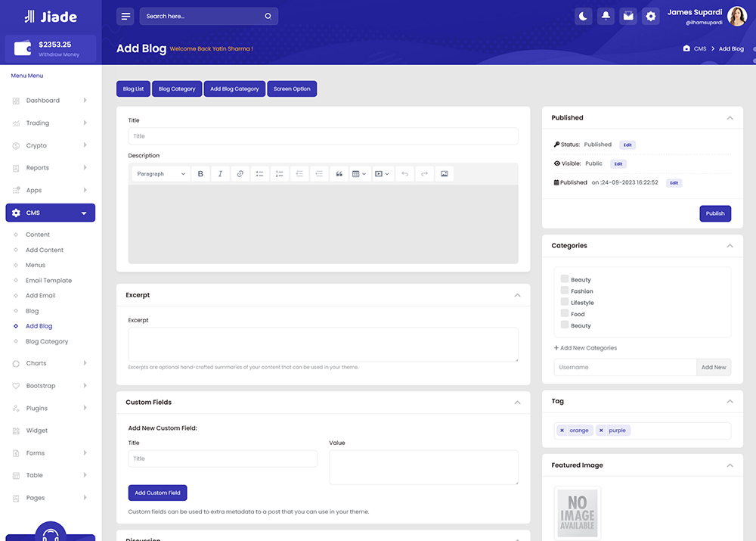Check the Lifestyle category checkbox
This screenshot has height=541, width=756.
click(564, 302)
